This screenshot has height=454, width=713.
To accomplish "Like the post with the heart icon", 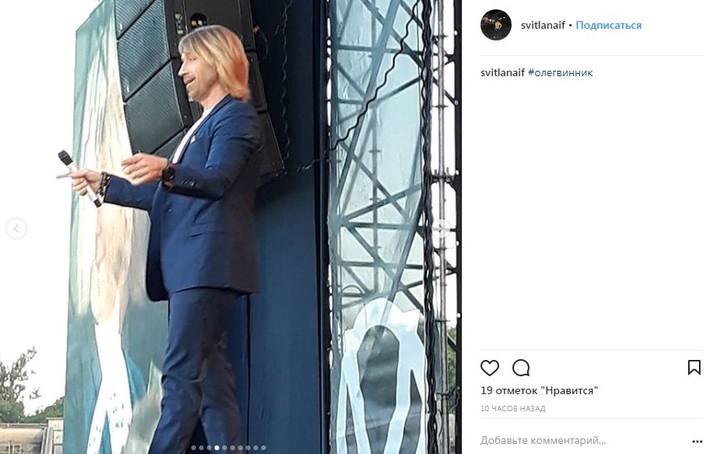I will click(490, 368).
